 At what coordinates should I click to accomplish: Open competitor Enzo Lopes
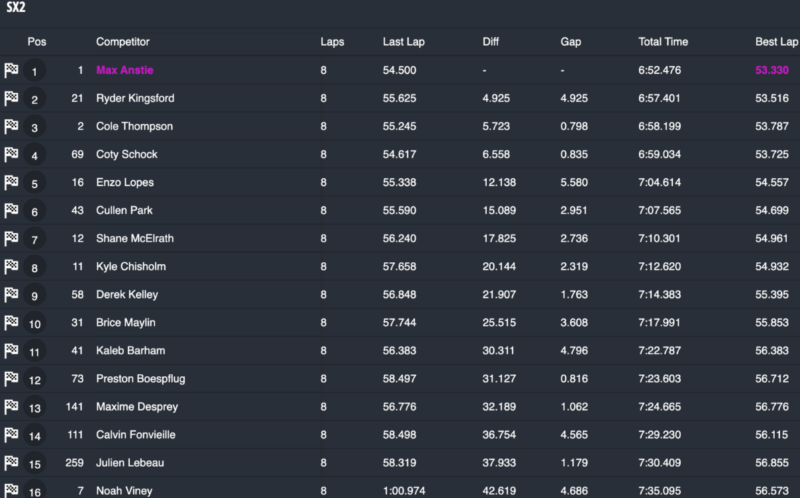coord(124,182)
